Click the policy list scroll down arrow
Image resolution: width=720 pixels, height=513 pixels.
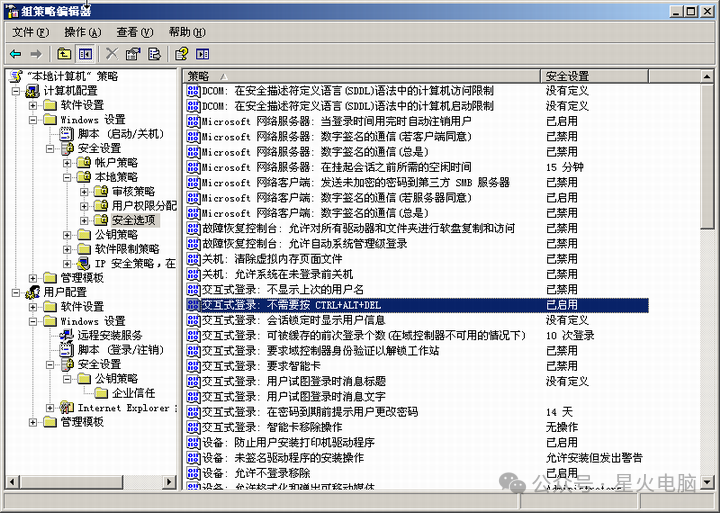coord(707,482)
